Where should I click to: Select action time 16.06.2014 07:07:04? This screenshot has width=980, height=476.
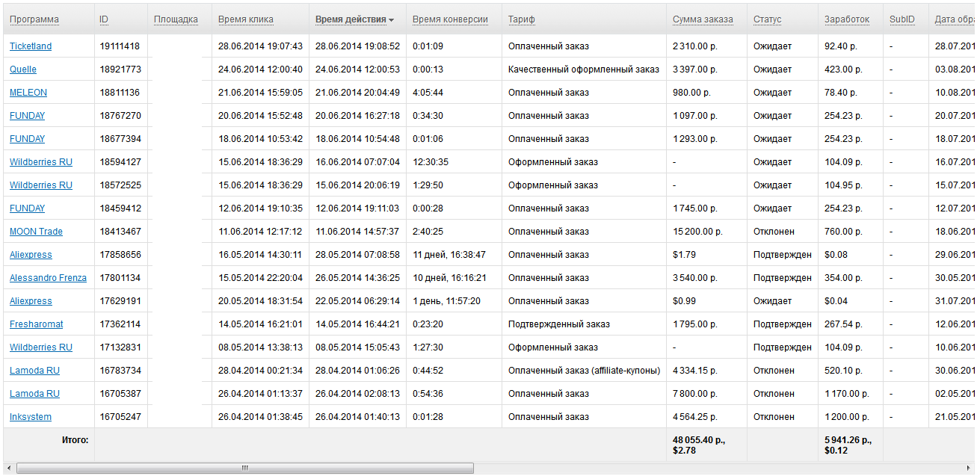click(357, 162)
